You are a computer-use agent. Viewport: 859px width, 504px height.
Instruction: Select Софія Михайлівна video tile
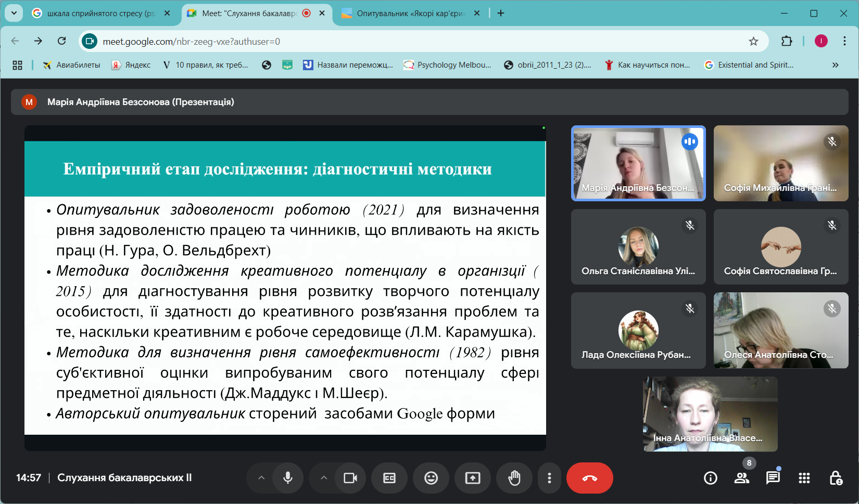[x=781, y=163]
